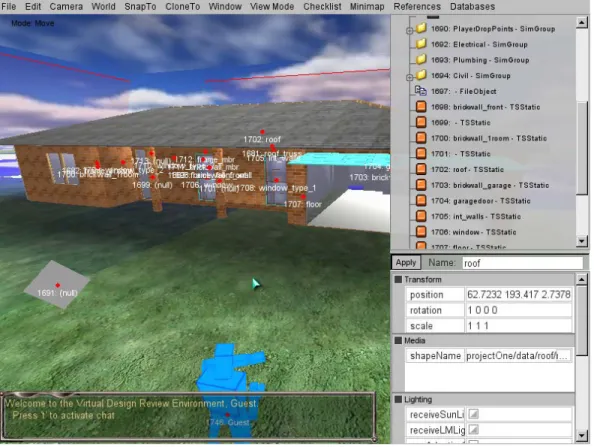Select 1692: Electrical - SimGroup row
The width and height of the screenshot is (594, 447).
pyautogui.click(x=479, y=44)
